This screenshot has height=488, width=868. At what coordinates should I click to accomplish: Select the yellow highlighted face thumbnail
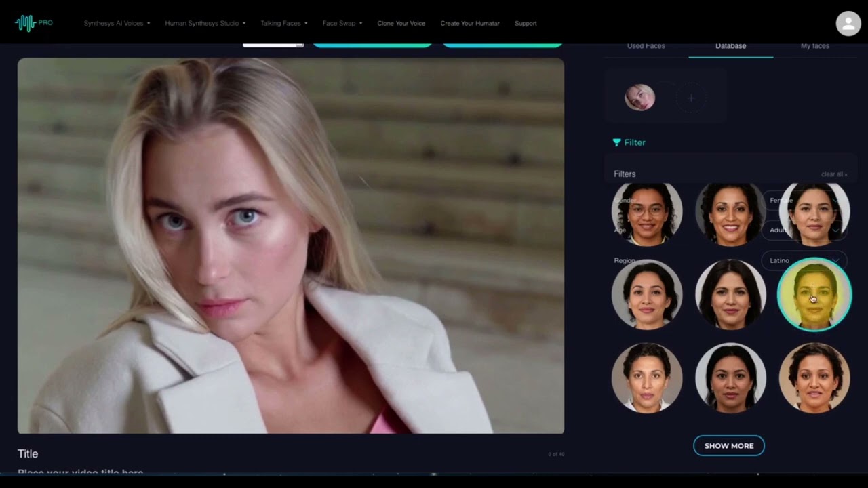point(814,295)
